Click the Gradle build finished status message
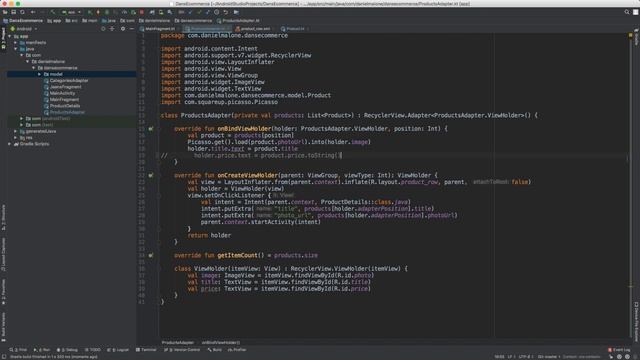The width and height of the screenshot is (640, 360). [54, 357]
